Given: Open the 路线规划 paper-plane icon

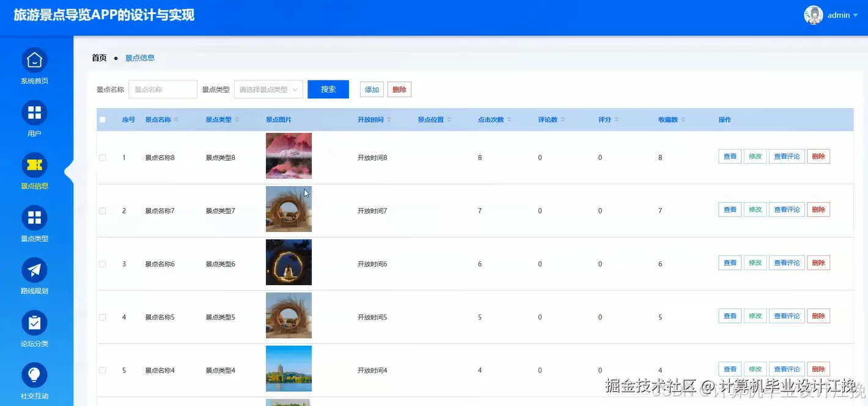Looking at the screenshot, I should point(34,270).
